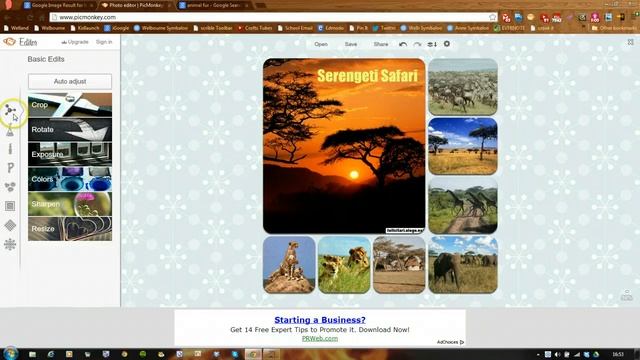Open the Exposure panel
640x360 pixels.
pos(70,154)
